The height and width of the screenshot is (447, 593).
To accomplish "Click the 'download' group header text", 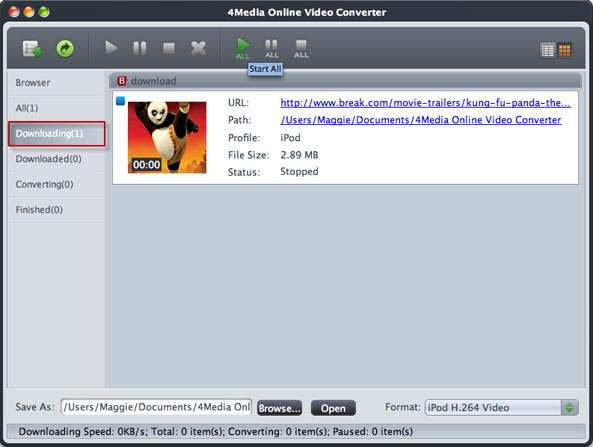I will click(x=153, y=81).
